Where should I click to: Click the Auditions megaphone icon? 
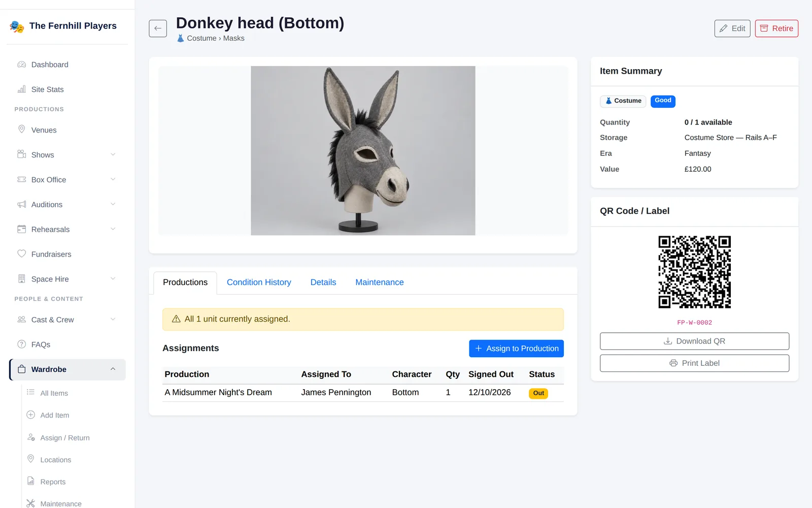point(22,204)
